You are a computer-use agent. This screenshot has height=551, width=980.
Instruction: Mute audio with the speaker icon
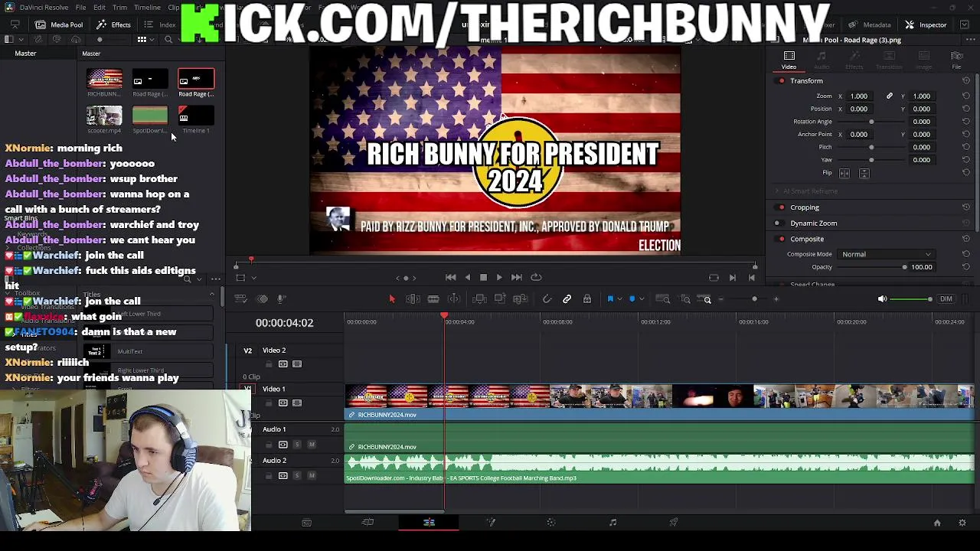coord(882,299)
